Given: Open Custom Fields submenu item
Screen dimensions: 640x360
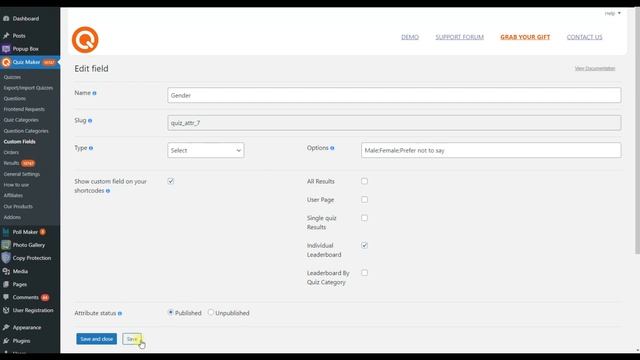Looking at the screenshot, I should [20, 142].
